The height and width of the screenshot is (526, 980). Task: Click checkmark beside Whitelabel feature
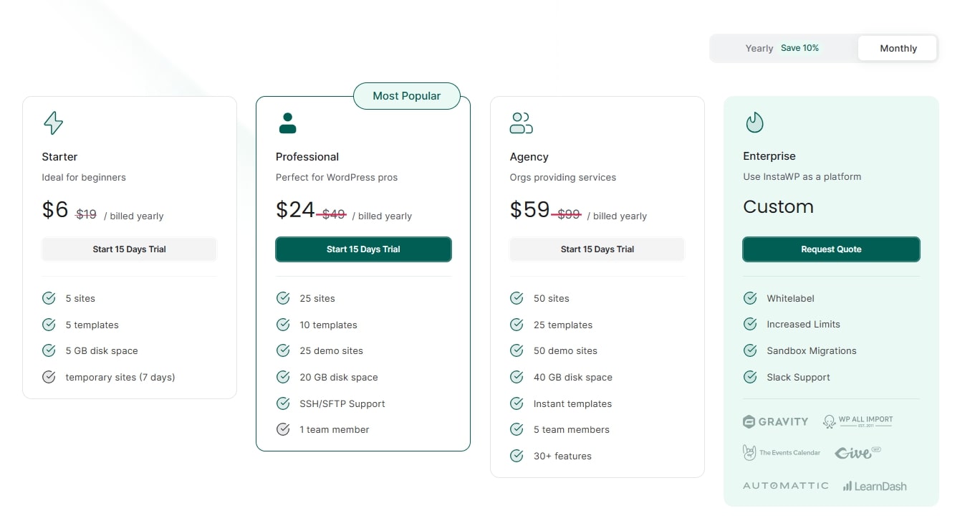point(750,298)
